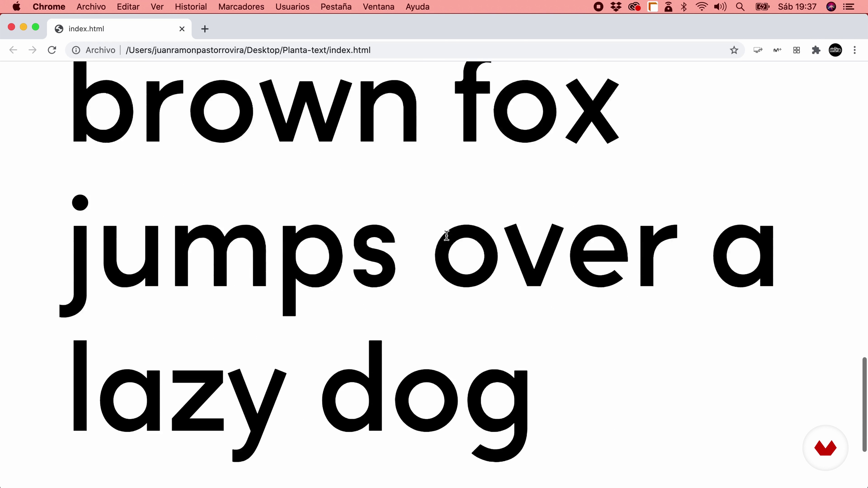
Task: Click the date and time Sáb 19:37
Action: pos(797,7)
